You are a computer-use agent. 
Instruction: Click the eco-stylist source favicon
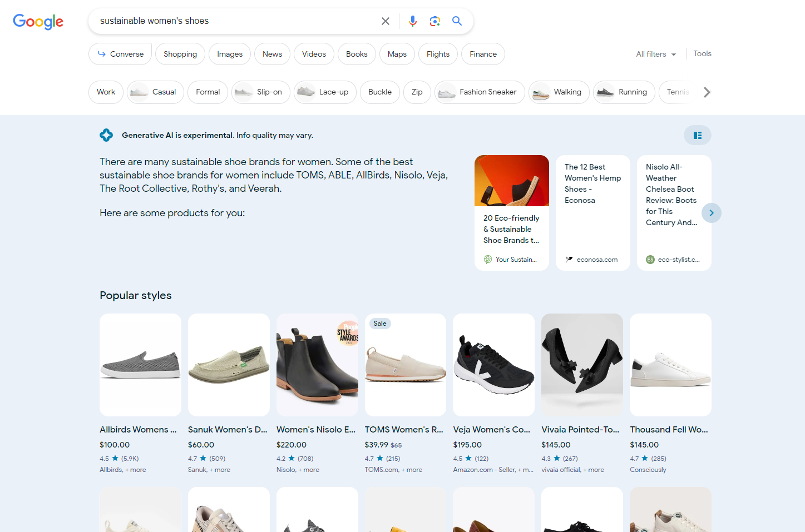pyautogui.click(x=650, y=260)
